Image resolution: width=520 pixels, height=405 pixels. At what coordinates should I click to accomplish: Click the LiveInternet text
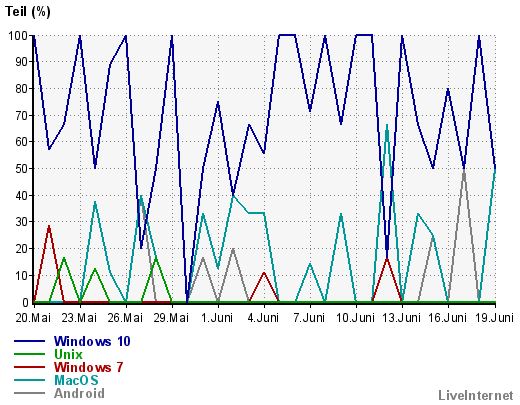476,395
